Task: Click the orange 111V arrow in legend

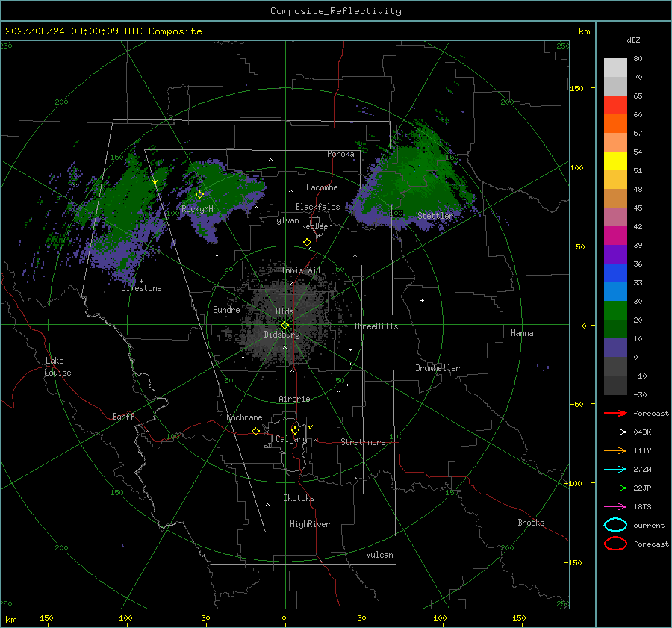Action: tap(615, 450)
